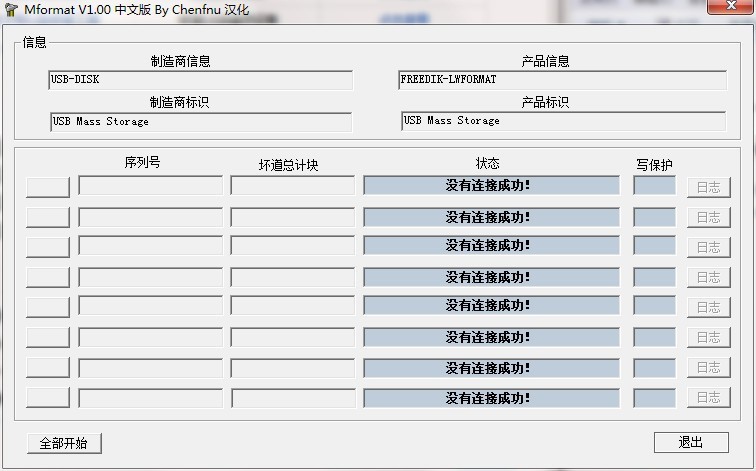
Task: Click the 日志 button in the second row
Action: pyautogui.click(x=709, y=217)
